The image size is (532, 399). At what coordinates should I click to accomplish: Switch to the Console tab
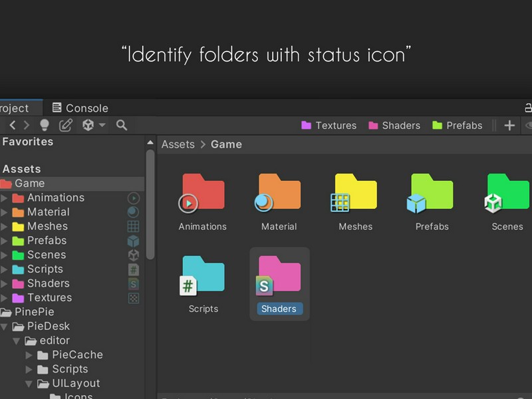[x=80, y=108]
